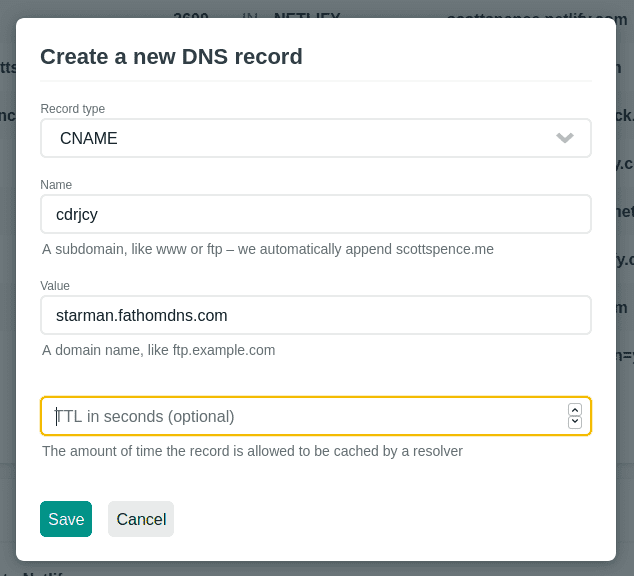634x576 pixels.
Task: Save the new DNS record
Action: click(66, 519)
